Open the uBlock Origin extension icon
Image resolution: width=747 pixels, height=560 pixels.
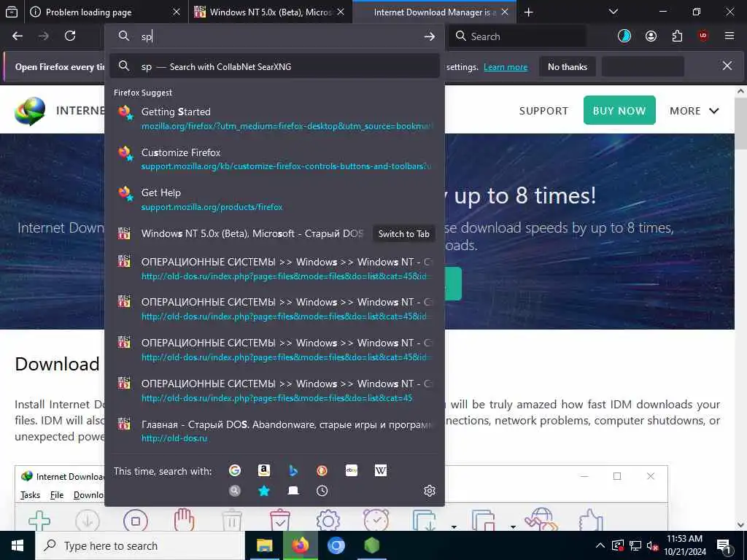pyautogui.click(x=703, y=36)
